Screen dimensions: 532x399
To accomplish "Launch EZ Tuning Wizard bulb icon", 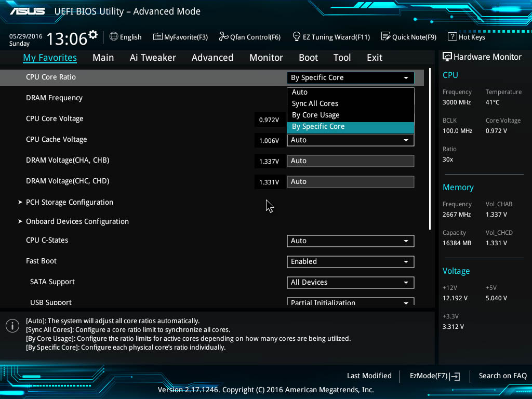I will click(296, 36).
